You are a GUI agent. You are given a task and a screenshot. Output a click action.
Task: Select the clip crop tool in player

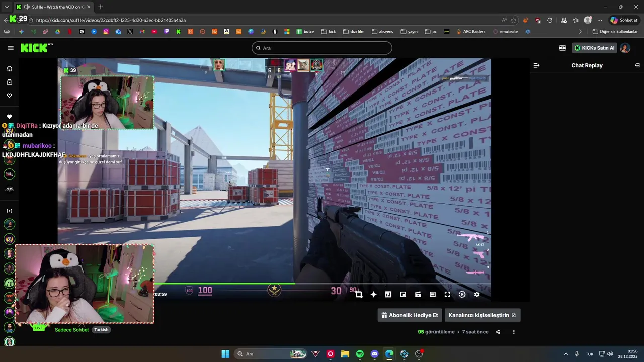[x=359, y=295]
